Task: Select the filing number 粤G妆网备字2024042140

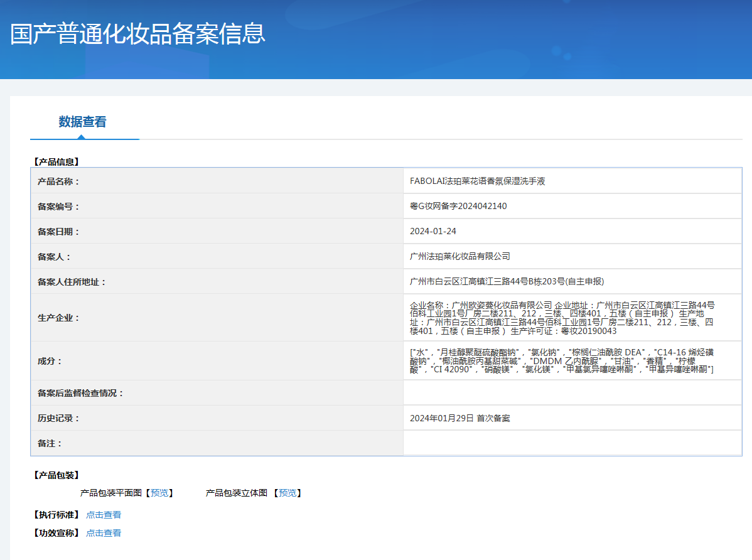Action: tap(458, 206)
